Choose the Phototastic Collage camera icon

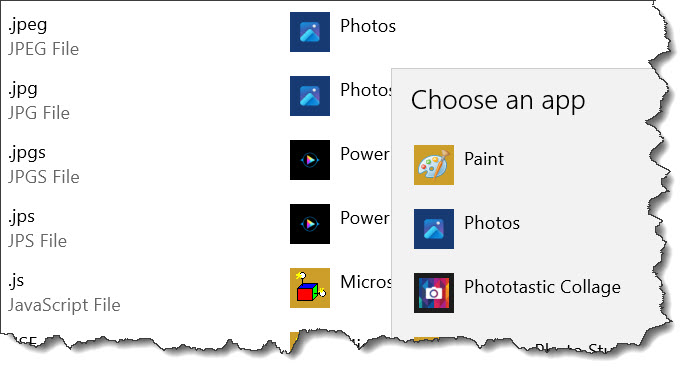tap(434, 293)
